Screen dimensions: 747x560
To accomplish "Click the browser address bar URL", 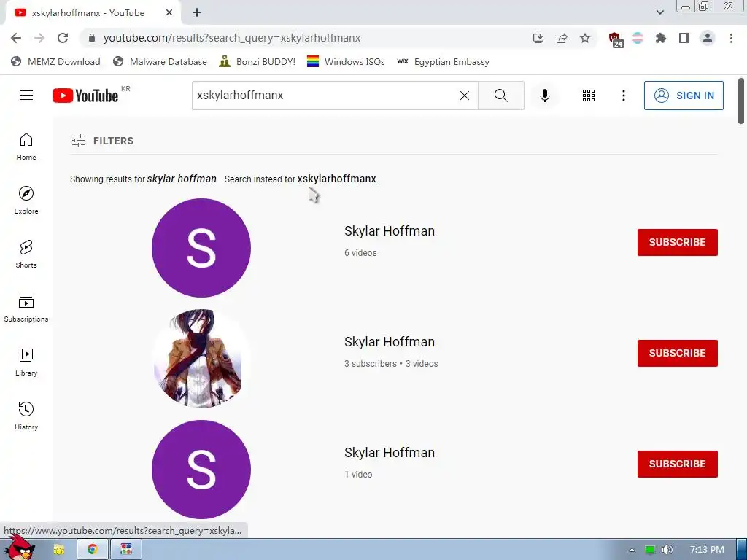I will 231,38.
